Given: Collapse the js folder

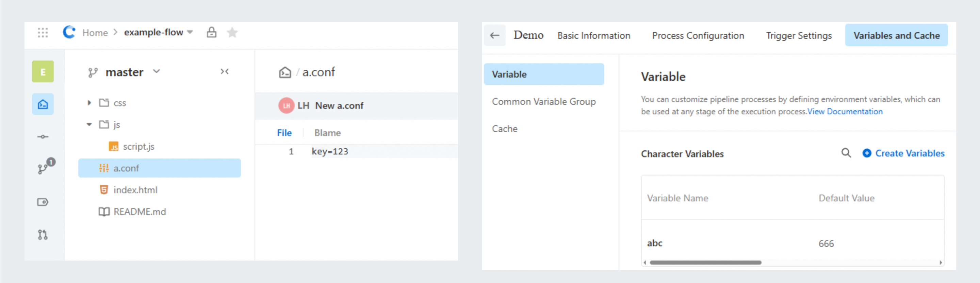Looking at the screenshot, I should click(x=89, y=124).
